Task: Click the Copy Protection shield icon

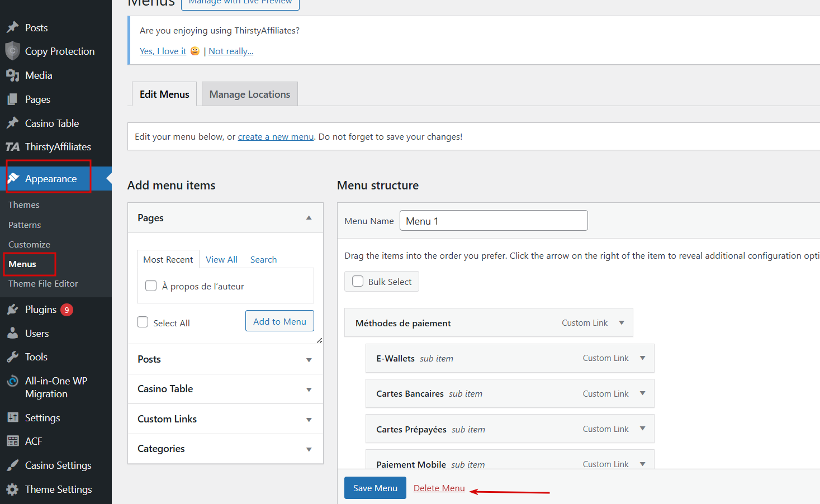Action: click(x=12, y=51)
